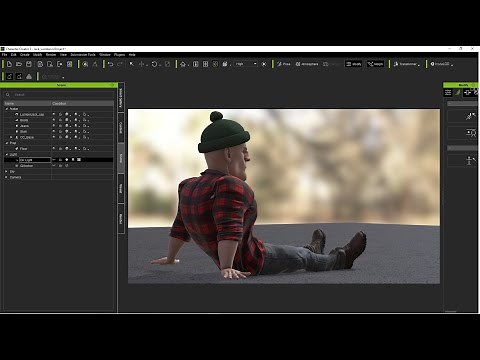This screenshot has height=360, width=480.
Task: Switch to Content vertical side tab
Action: pos(121,128)
